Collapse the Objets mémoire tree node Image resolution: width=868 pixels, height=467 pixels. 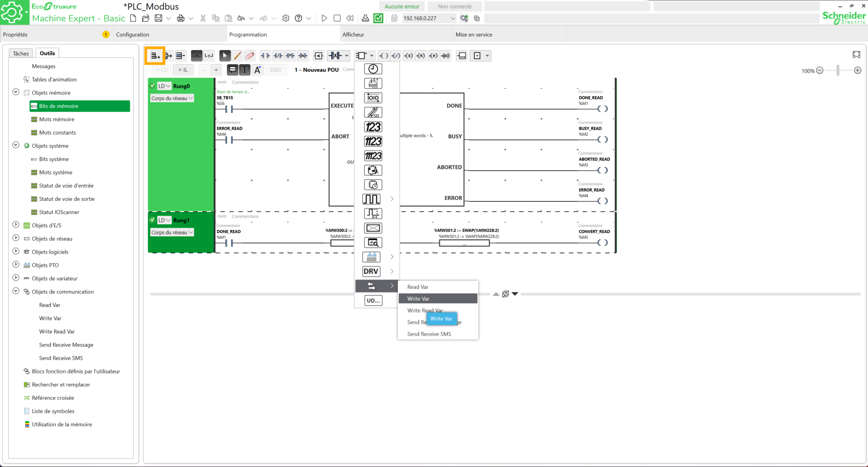tap(16, 92)
